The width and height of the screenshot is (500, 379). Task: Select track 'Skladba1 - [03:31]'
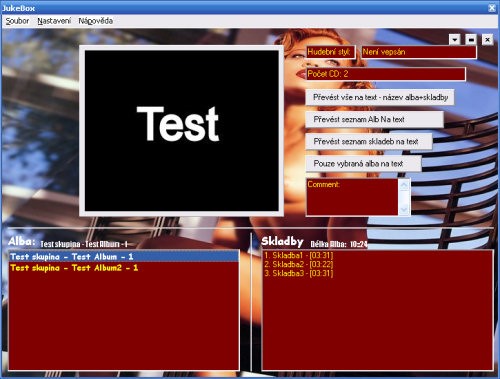pyautogui.click(x=299, y=256)
